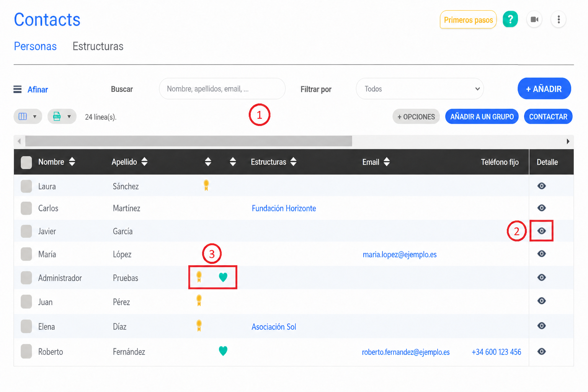Click the surname Fernández cell
This screenshot has width=588, height=392.
[129, 351]
